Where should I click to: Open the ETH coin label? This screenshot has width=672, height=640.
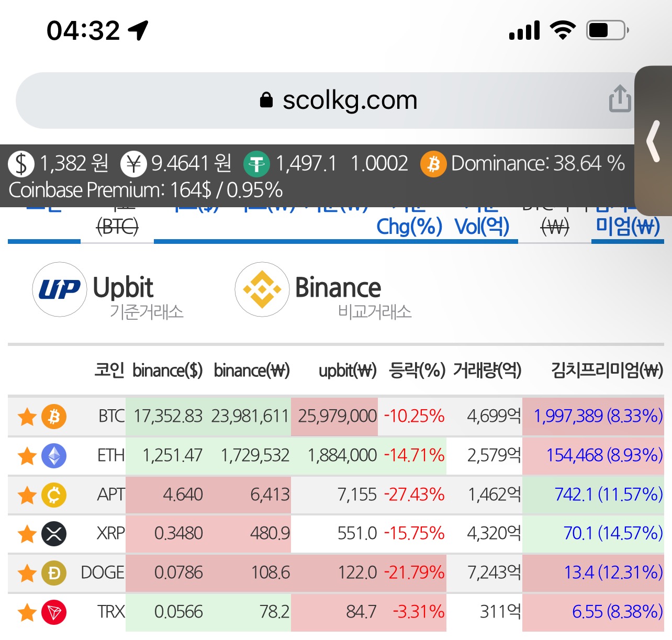pyautogui.click(x=111, y=456)
